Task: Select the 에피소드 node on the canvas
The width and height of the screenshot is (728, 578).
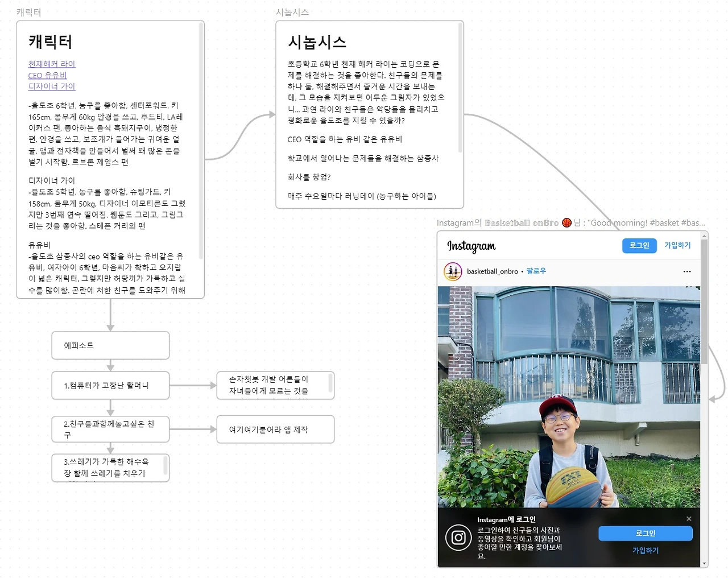Action: 110,345
